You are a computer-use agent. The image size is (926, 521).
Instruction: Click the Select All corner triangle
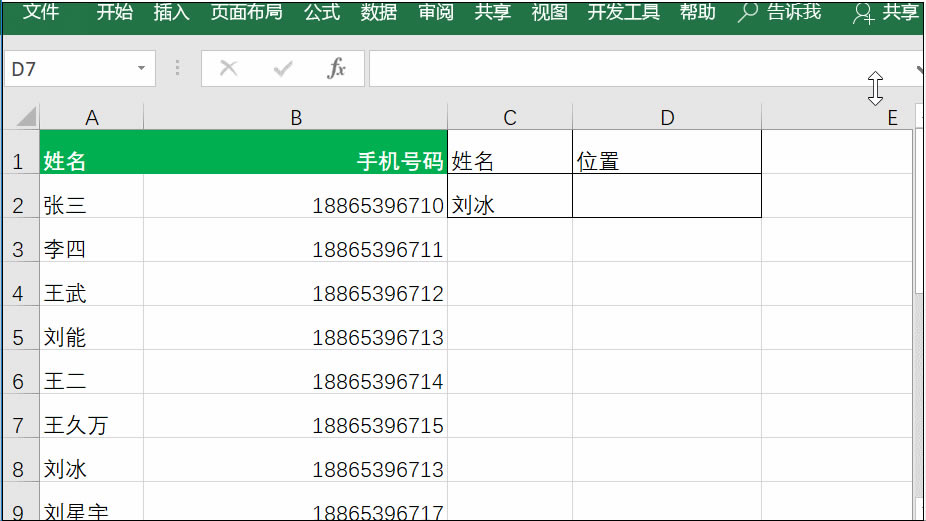(x=24, y=117)
